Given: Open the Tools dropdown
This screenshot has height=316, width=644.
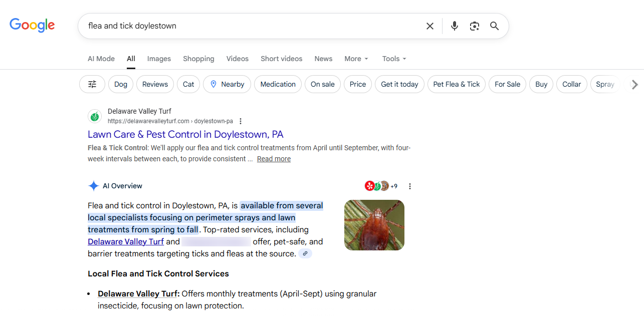Looking at the screenshot, I should point(394,59).
